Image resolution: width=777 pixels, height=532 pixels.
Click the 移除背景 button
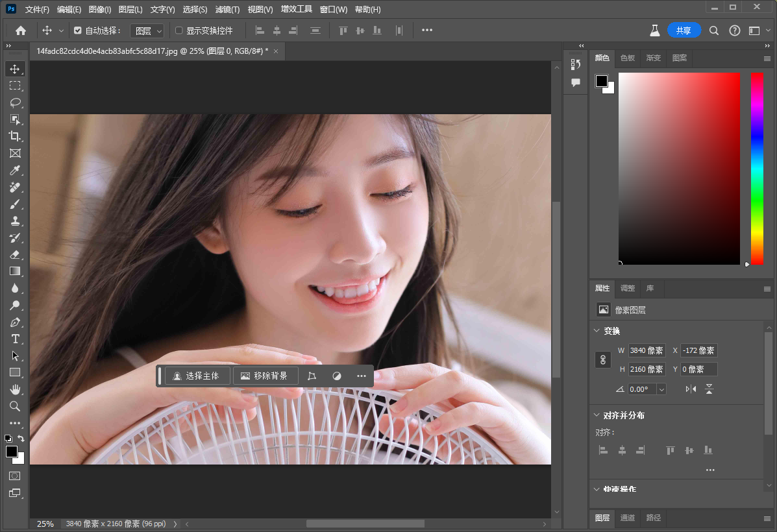pyautogui.click(x=265, y=375)
